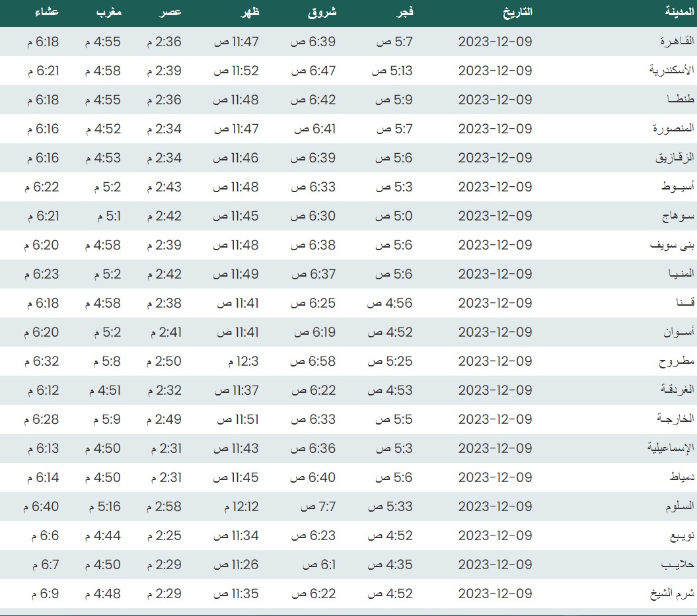Select the مغرب column header

coord(108,12)
